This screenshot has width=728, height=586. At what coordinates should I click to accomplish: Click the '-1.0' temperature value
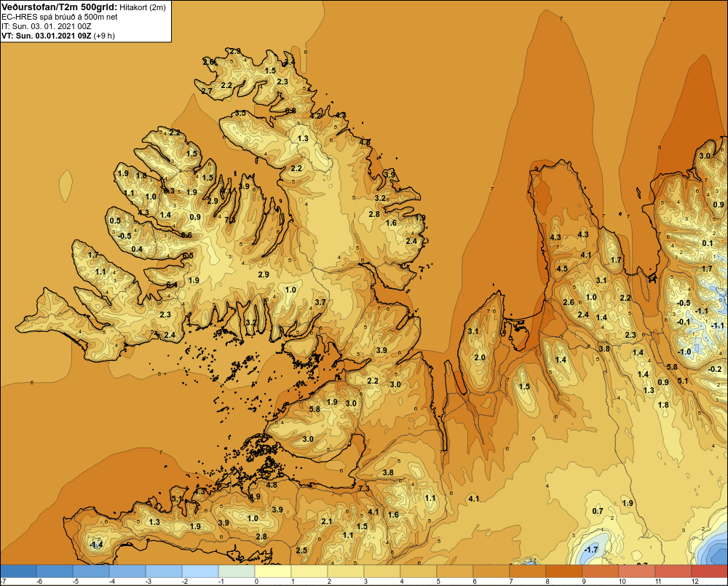click(x=685, y=352)
